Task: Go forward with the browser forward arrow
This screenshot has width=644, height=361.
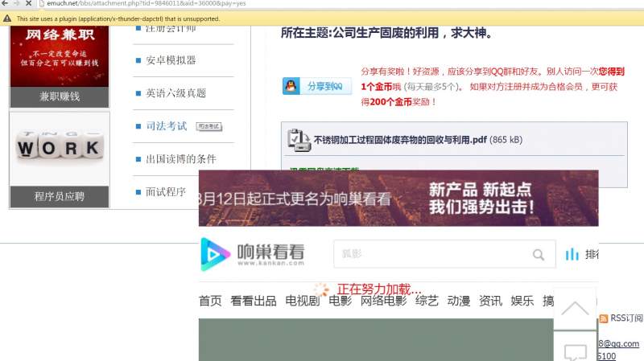Action: pyautogui.click(x=16, y=3)
